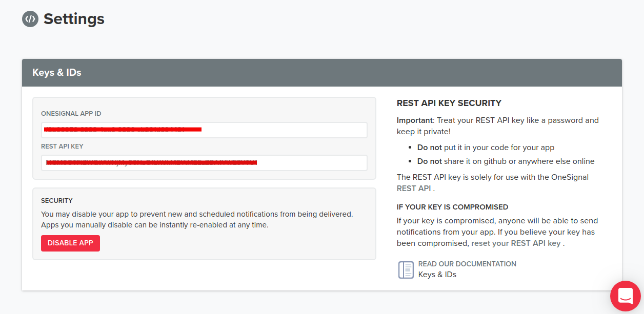644x314 pixels.
Task: Click the reset your REST API key link
Action: click(516, 243)
